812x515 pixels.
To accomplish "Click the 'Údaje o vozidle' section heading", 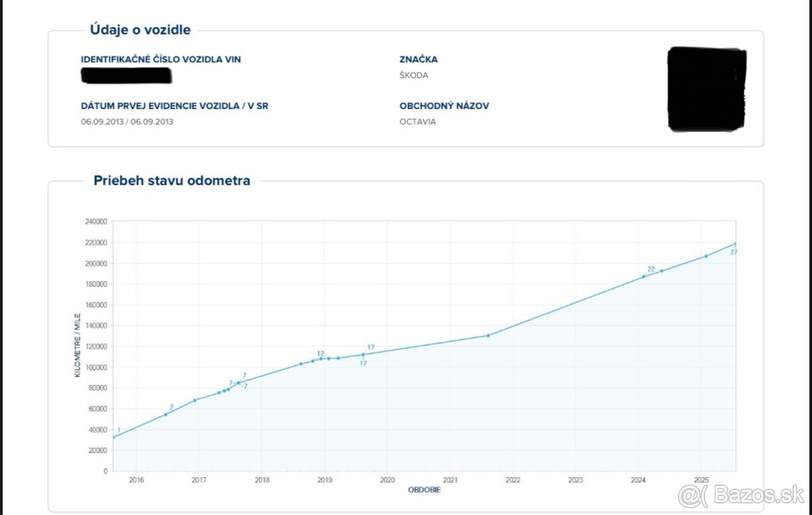I will (140, 30).
